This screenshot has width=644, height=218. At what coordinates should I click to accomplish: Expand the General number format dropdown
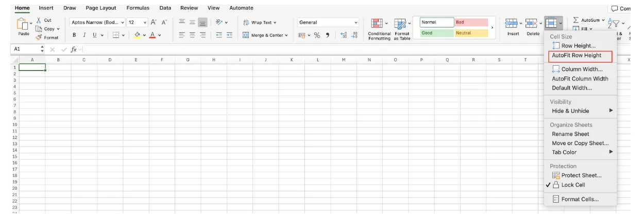point(355,23)
